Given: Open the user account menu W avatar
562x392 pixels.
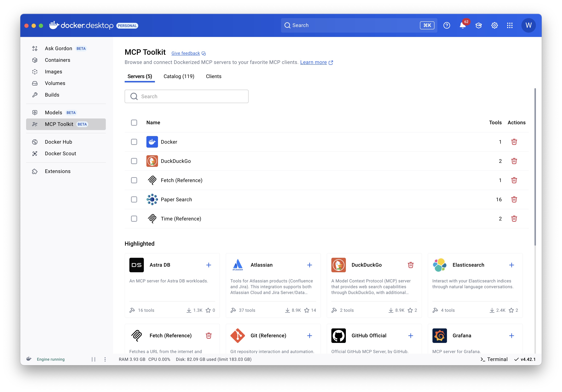Looking at the screenshot, I should point(528,25).
